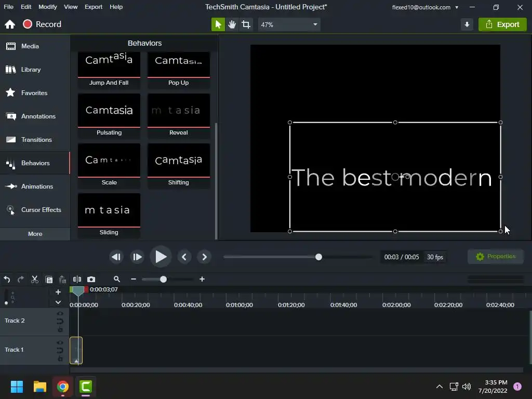
Task: Lock Track 2
Action: [x=60, y=329]
